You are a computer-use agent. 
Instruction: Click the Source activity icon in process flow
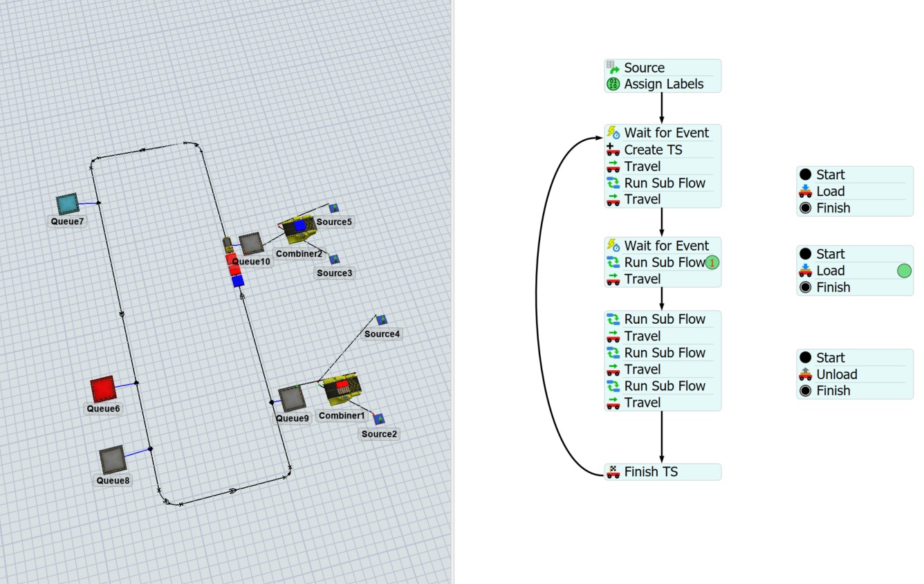point(613,68)
